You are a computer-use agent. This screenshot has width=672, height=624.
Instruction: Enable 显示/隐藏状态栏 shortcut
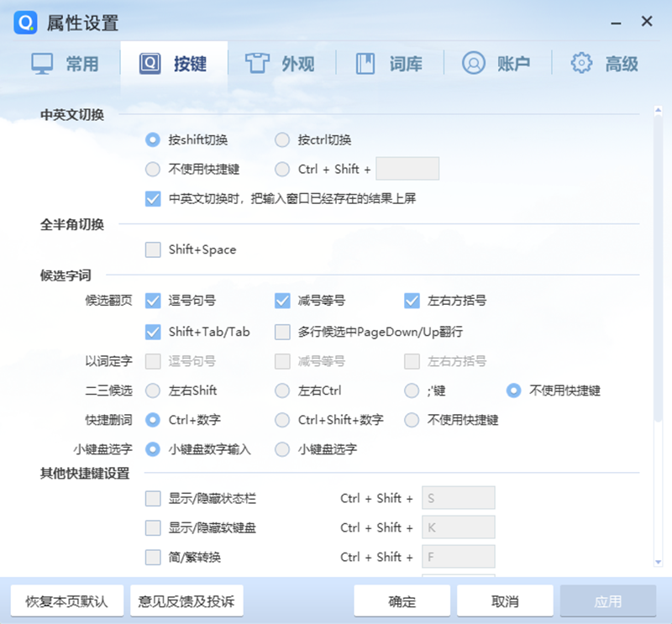(x=153, y=498)
